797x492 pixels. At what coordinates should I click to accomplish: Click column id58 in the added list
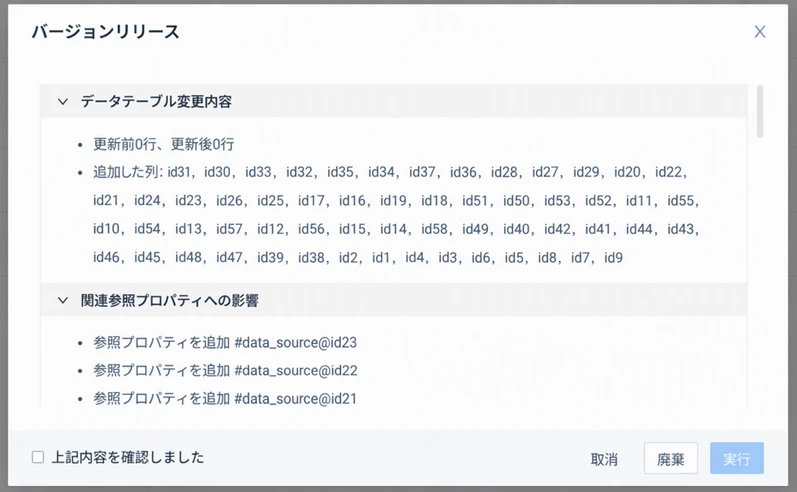pyautogui.click(x=434, y=229)
